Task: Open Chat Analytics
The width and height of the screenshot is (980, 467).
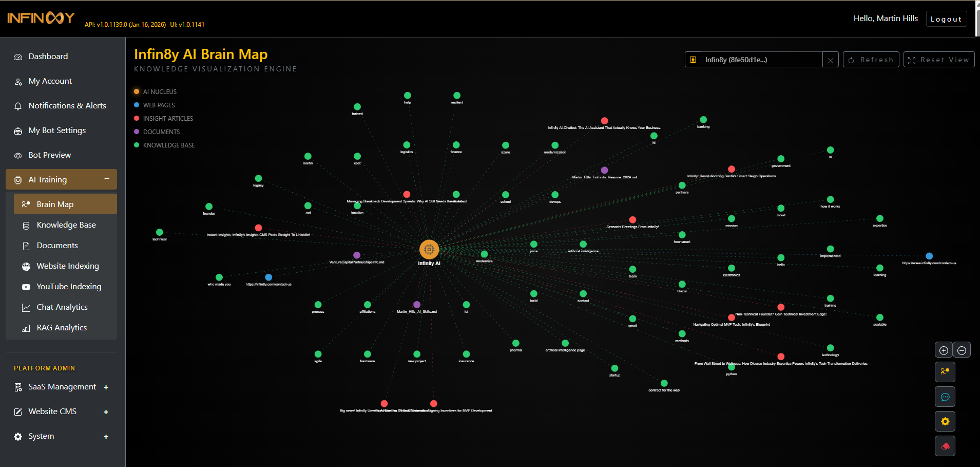Action: (x=65, y=307)
